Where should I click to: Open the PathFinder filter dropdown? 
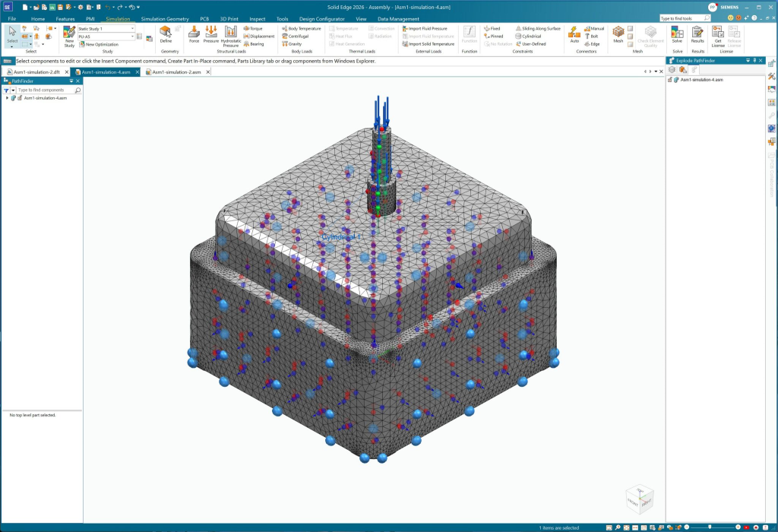tap(13, 90)
